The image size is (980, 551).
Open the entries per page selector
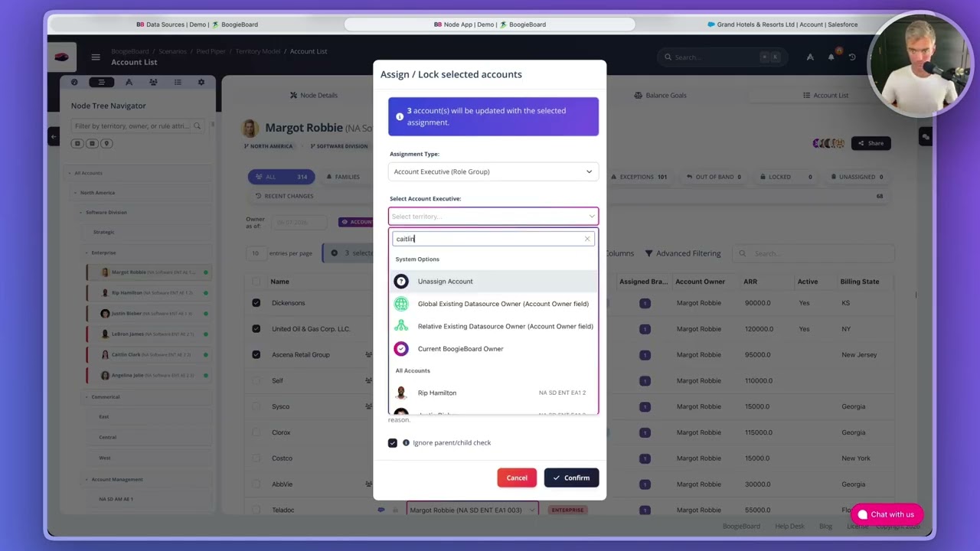(x=255, y=253)
